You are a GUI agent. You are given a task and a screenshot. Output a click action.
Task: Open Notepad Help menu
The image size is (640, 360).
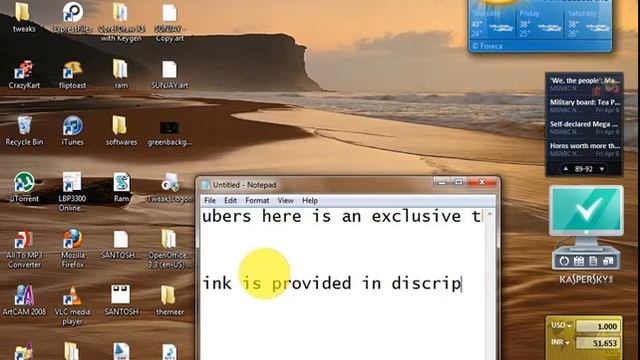coord(310,200)
